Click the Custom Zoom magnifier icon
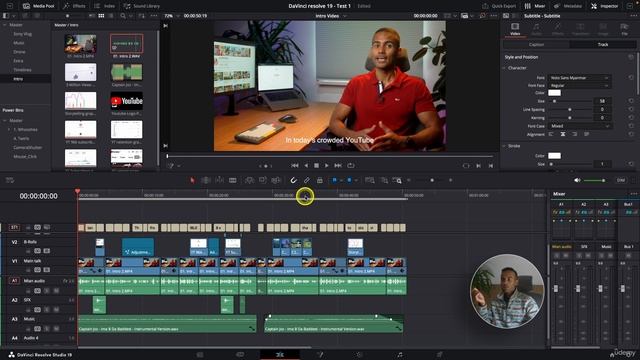This screenshot has height=360, width=640. click(x=397, y=180)
